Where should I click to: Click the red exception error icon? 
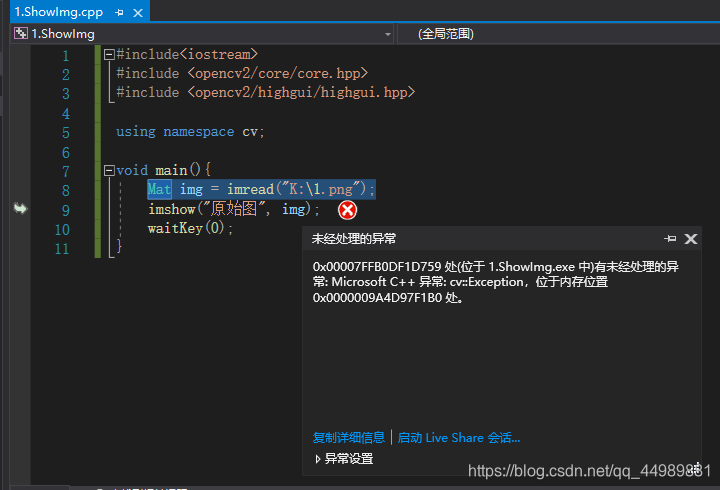pyautogui.click(x=348, y=210)
